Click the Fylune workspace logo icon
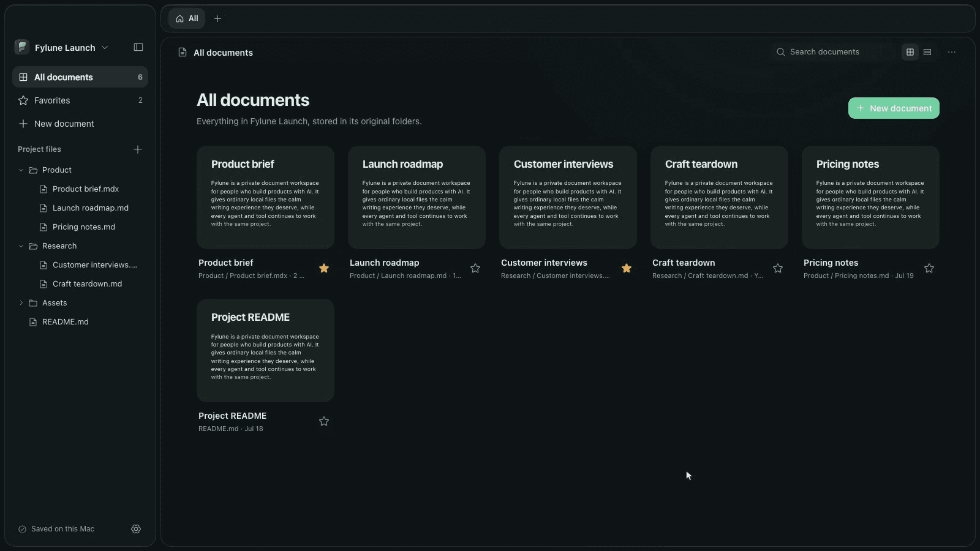980x551 pixels. click(22, 47)
